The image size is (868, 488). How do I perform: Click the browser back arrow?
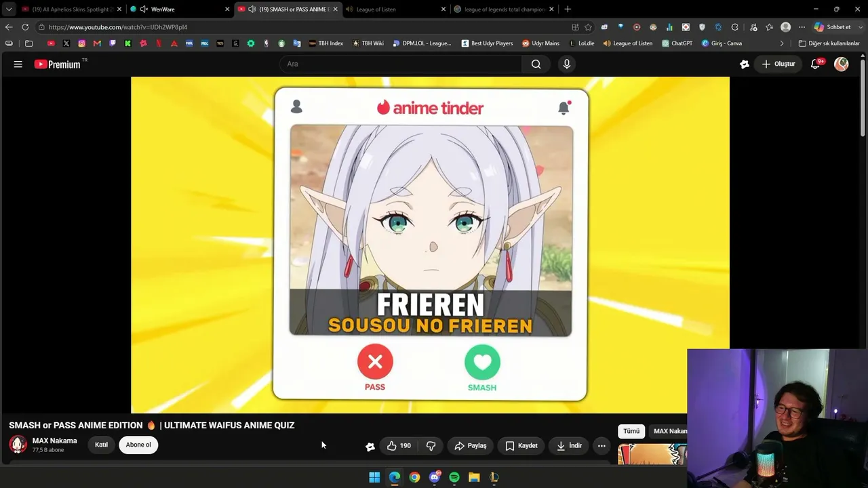pos(9,27)
